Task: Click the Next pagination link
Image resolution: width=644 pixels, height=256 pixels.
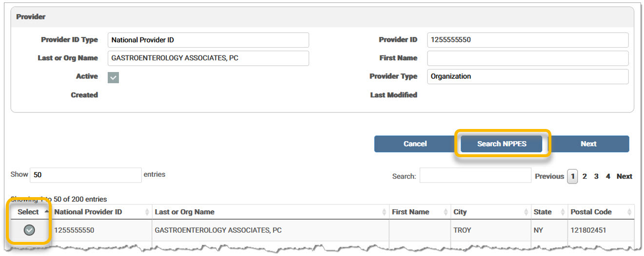Action: pos(624,176)
